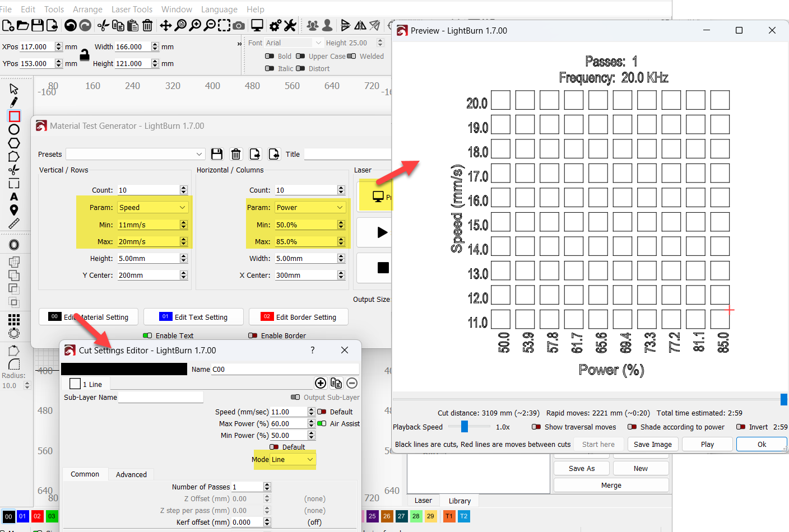Toggle Enable Border switch
This screenshot has height=532, width=789.
pyautogui.click(x=253, y=335)
